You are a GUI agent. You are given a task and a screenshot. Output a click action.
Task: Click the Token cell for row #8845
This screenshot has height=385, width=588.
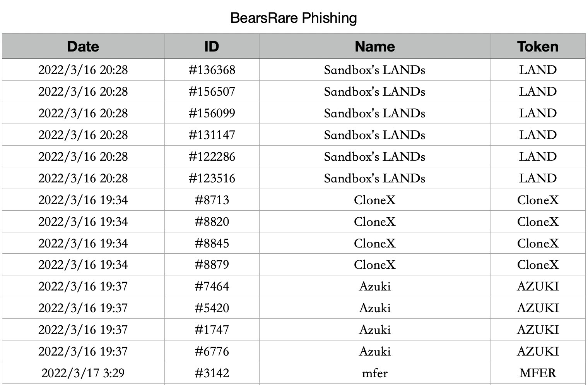[538, 243]
